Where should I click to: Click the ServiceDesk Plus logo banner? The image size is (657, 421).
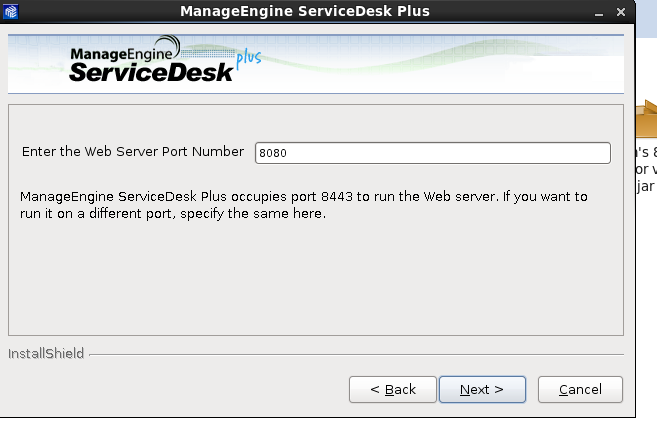click(316, 64)
